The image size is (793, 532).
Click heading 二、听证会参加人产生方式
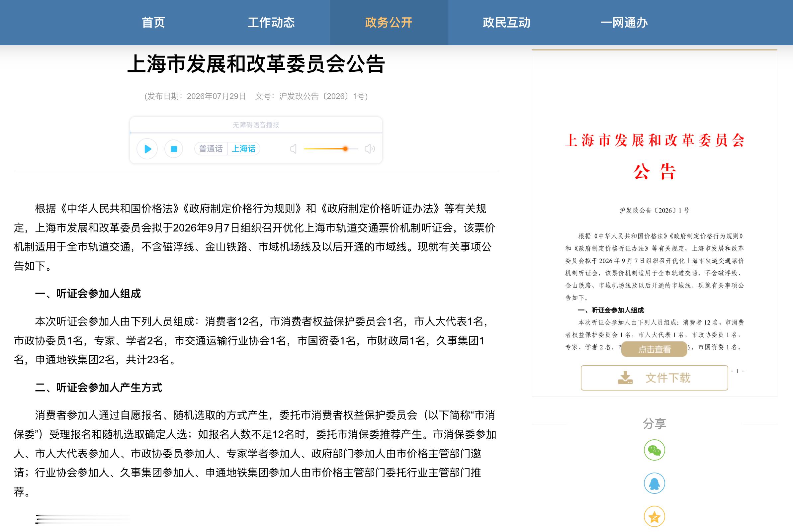pos(98,388)
